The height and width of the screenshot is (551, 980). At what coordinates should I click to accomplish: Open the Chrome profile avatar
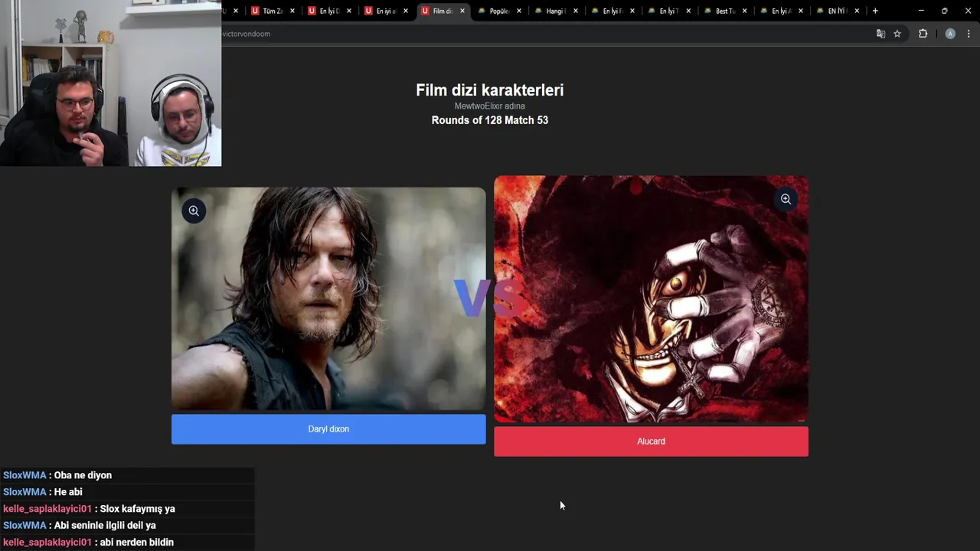click(950, 34)
